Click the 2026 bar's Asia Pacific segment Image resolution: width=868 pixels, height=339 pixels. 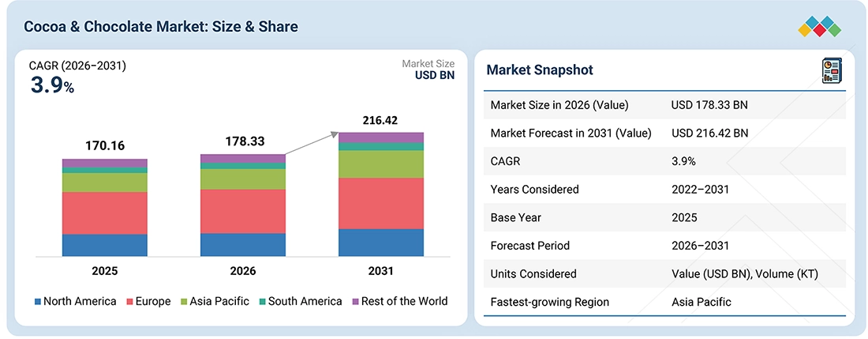tap(243, 179)
